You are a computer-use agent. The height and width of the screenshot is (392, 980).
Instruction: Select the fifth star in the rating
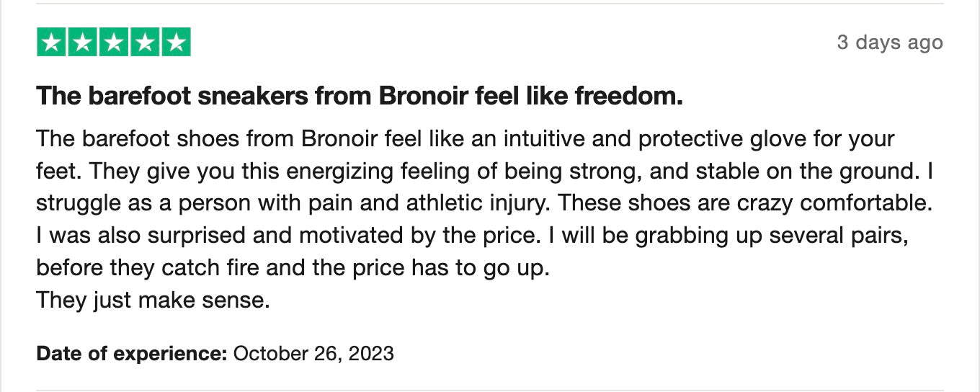click(176, 43)
